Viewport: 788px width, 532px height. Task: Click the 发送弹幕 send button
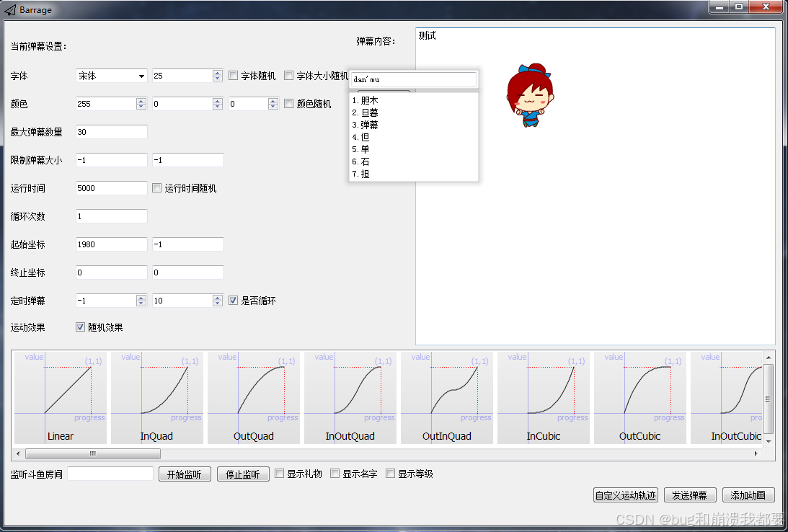(x=689, y=495)
